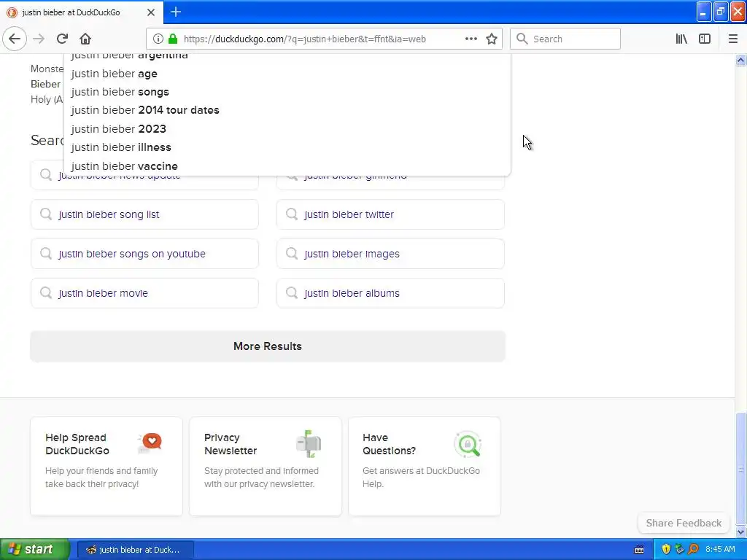
Task: Click the Firefox search box
Action: click(x=565, y=39)
